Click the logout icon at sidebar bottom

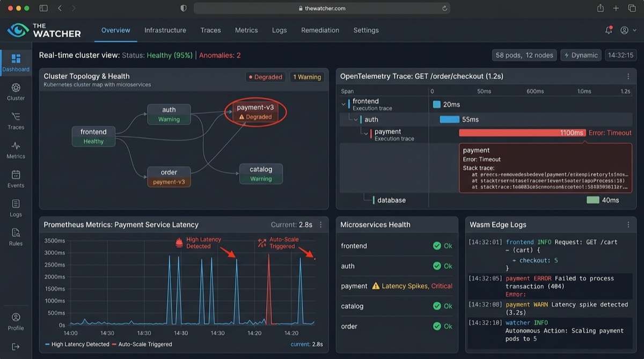point(16,347)
